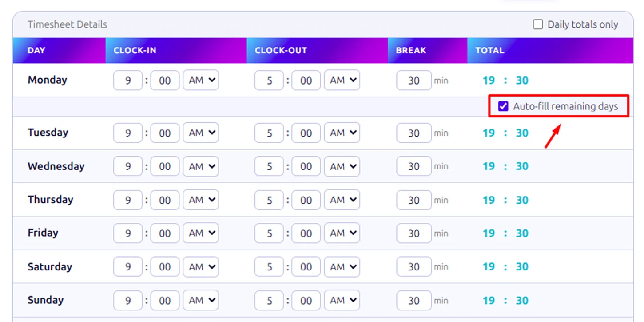The height and width of the screenshot is (322, 644).
Task: Uncheck Auto-fill remaining days checkbox
Action: click(x=503, y=106)
